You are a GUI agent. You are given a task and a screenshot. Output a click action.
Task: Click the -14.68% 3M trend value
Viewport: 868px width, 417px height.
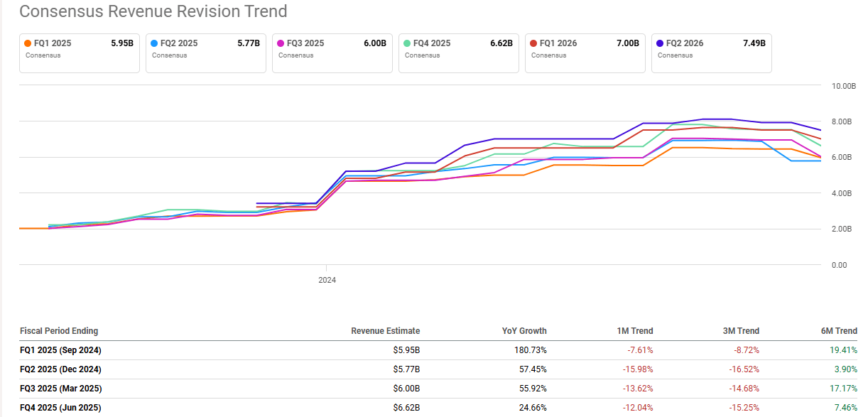tap(744, 389)
